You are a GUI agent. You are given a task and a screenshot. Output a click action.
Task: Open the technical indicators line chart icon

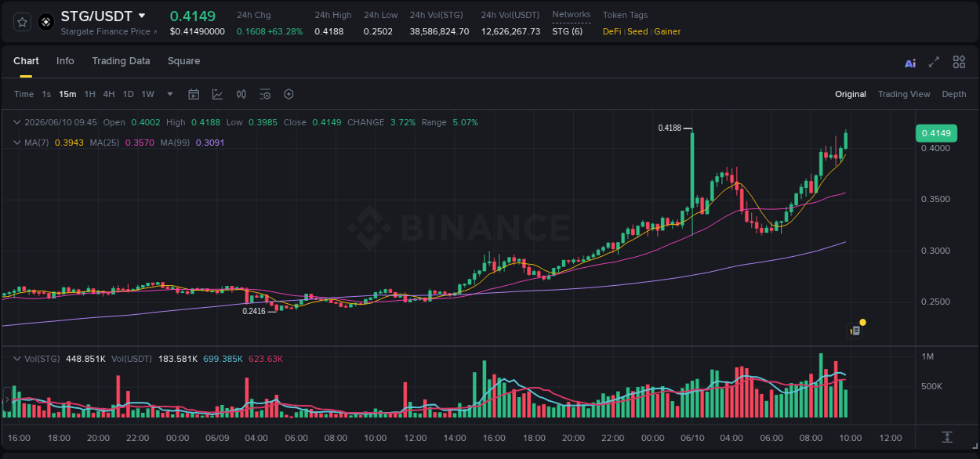[217, 94]
